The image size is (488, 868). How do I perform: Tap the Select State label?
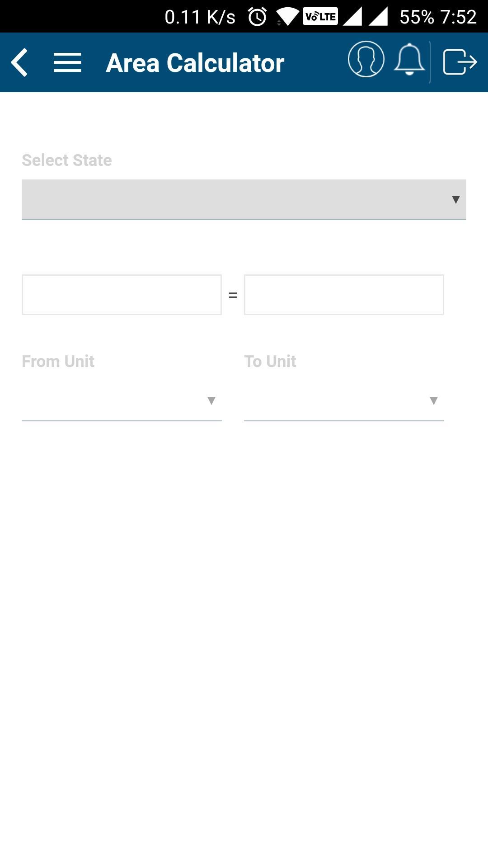point(67,160)
